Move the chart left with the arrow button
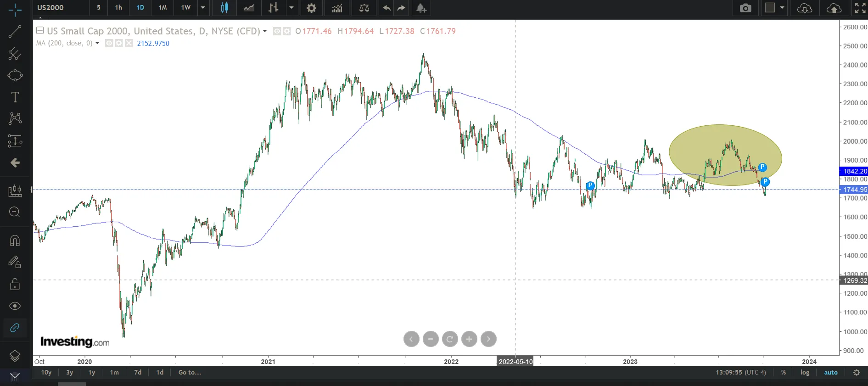 (x=411, y=339)
